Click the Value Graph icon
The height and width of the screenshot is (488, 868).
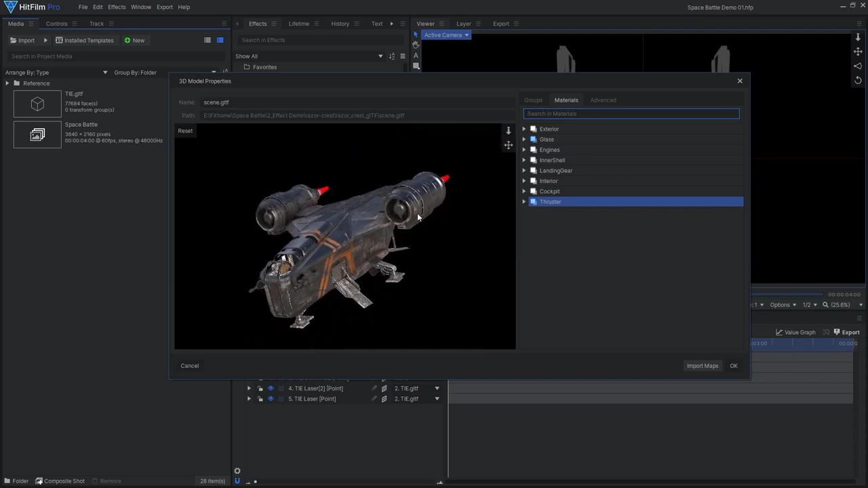pyautogui.click(x=780, y=332)
